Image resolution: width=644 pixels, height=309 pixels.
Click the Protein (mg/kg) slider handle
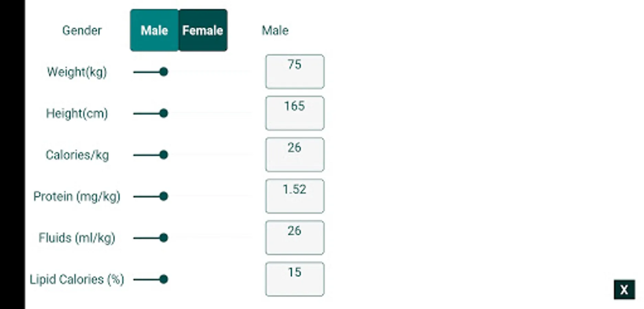164,196
